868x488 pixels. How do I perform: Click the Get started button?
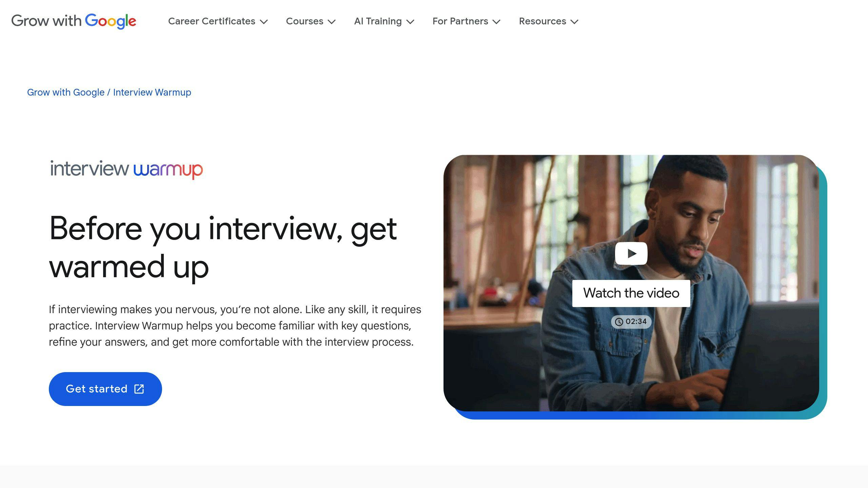105,389
